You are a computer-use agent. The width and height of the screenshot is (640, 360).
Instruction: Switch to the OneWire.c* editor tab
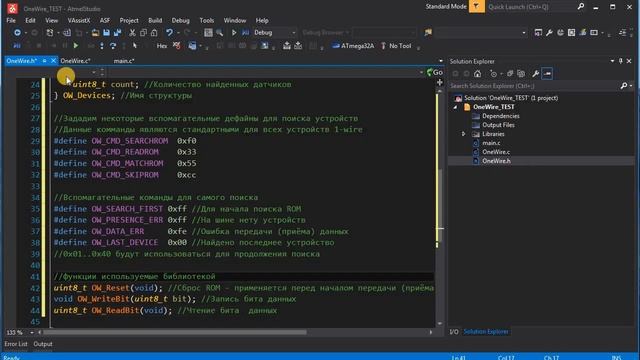[75, 61]
